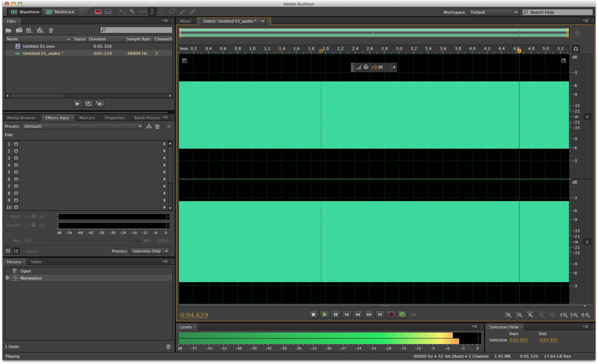The width and height of the screenshot is (598, 364).
Task: Zoom in time
Action: (x=530, y=315)
